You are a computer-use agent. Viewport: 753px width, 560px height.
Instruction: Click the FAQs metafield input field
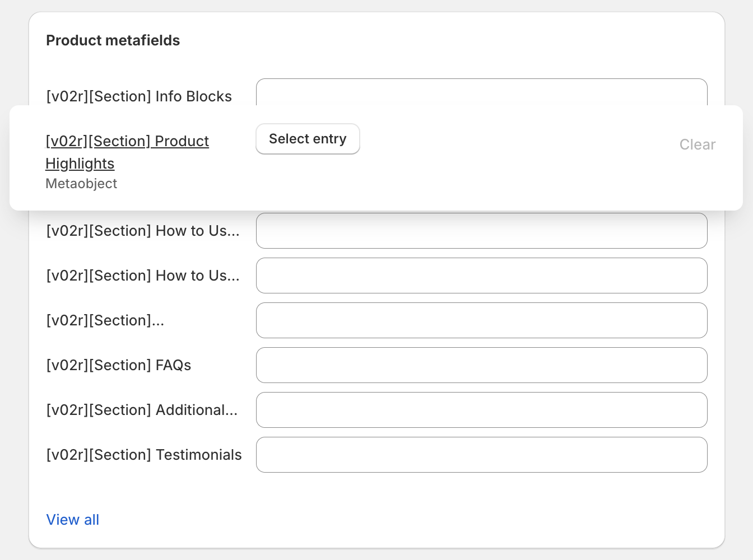coord(482,365)
